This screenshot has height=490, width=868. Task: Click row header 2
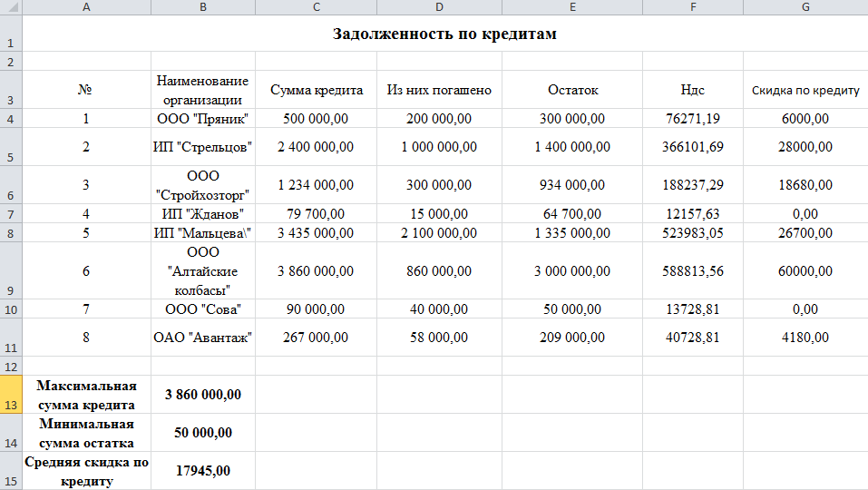pos(11,61)
